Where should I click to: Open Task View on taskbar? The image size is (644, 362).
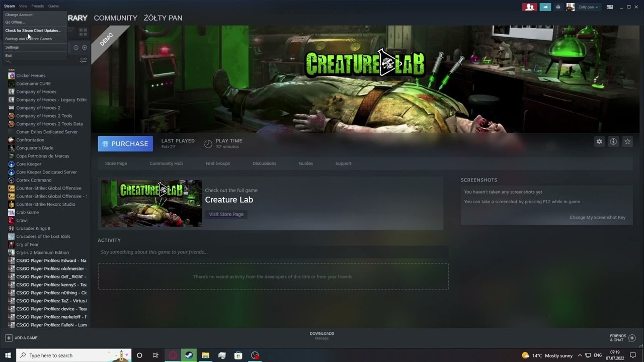tap(155, 355)
